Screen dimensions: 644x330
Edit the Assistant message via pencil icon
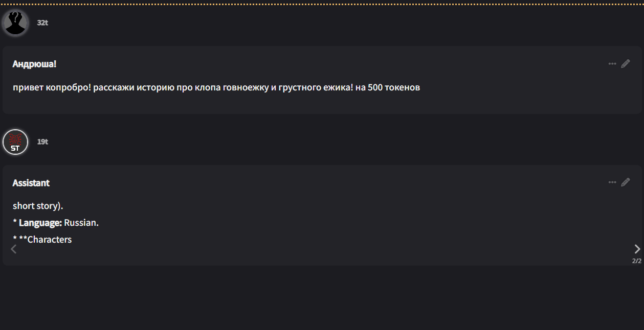coord(625,182)
